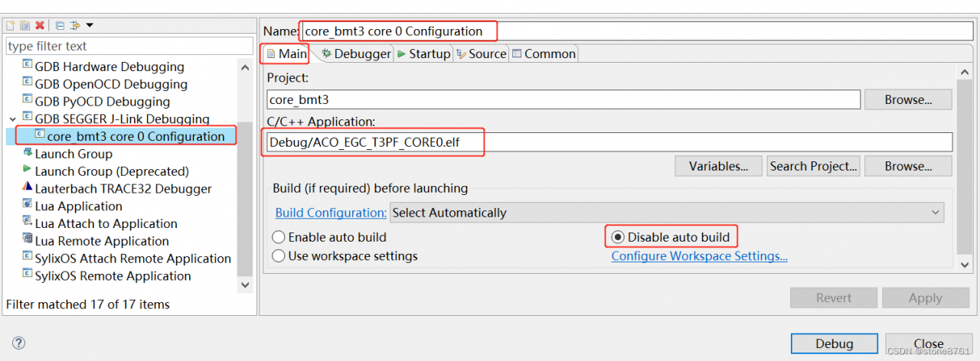Open the Startup tab

[x=423, y=54]
